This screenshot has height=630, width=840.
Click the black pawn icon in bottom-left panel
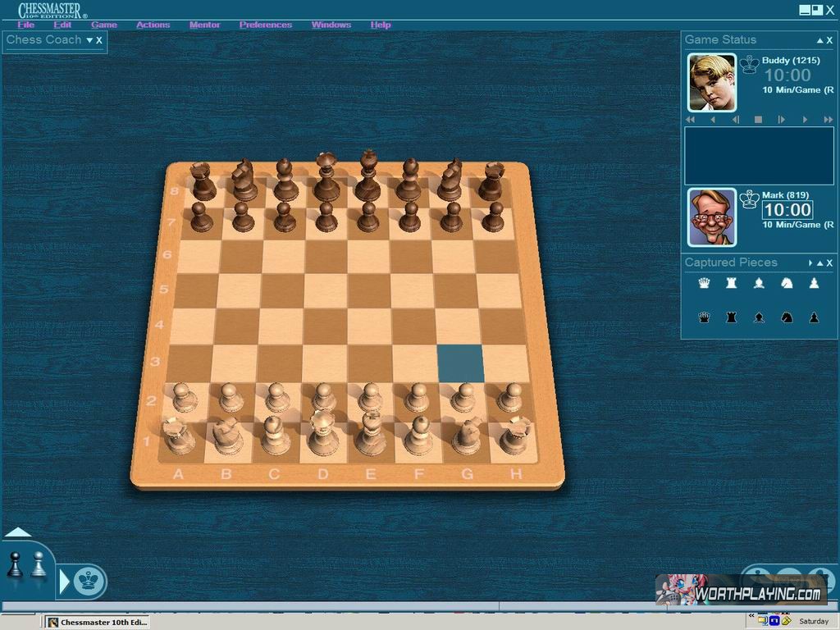[15, 564]
